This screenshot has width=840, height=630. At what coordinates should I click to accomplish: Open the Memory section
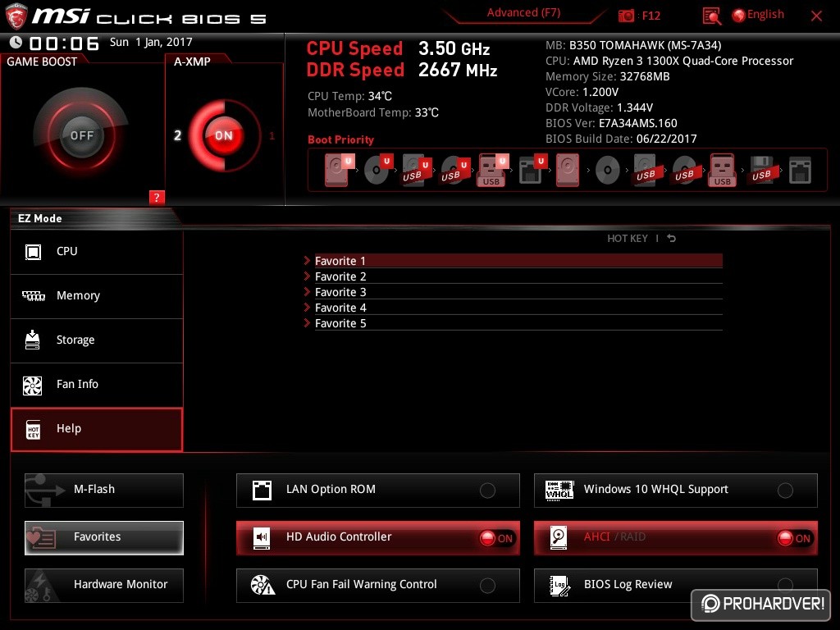[97, 296]
